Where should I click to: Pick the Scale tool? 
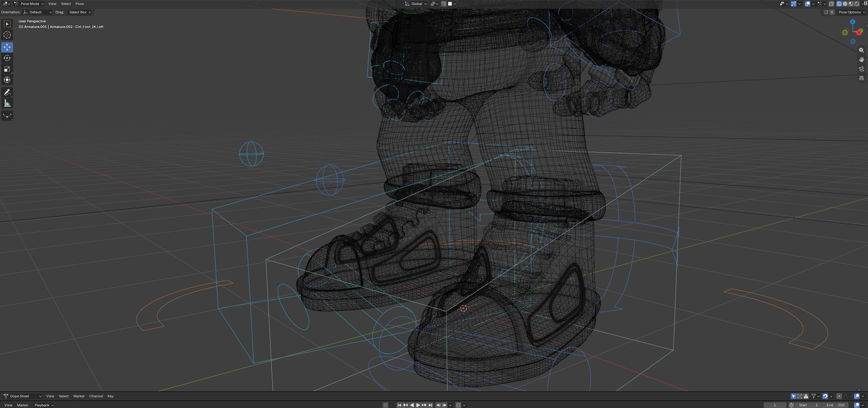click(x=7, y=69)
